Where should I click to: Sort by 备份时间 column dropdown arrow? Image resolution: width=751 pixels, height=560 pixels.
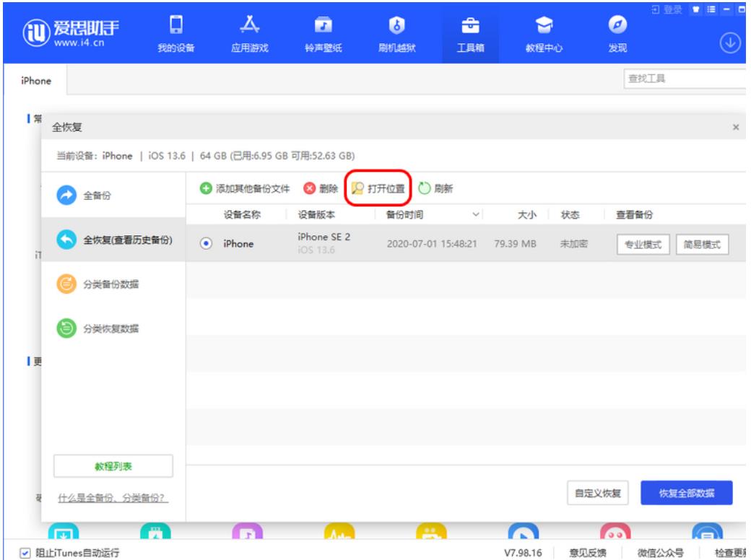point(476,214)
